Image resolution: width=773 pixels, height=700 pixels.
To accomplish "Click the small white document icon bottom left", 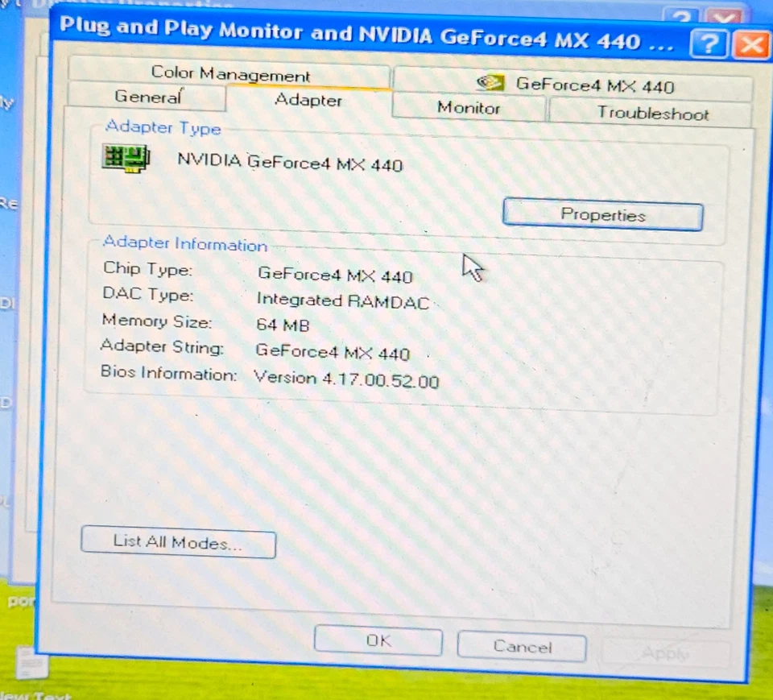I will pos(31,661).
